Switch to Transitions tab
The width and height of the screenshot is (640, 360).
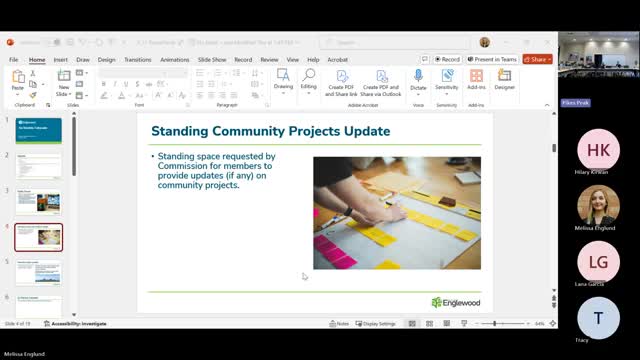click(138, 60)
